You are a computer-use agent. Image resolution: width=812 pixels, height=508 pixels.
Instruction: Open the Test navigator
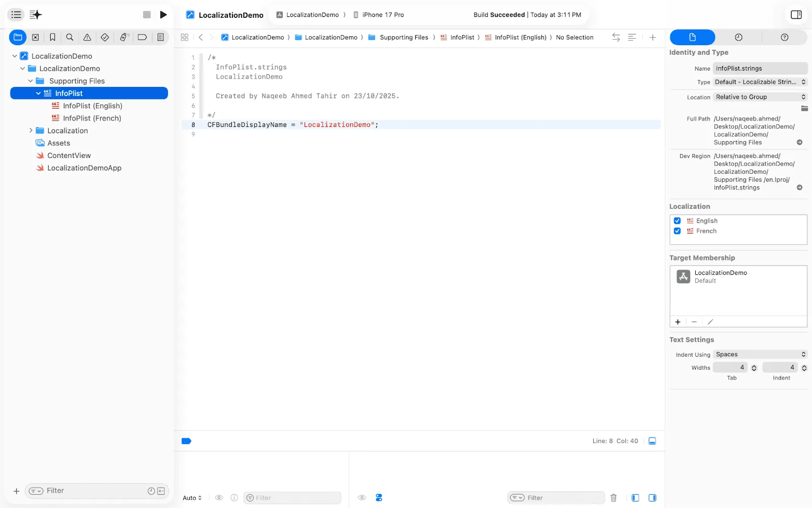[105, 37]
